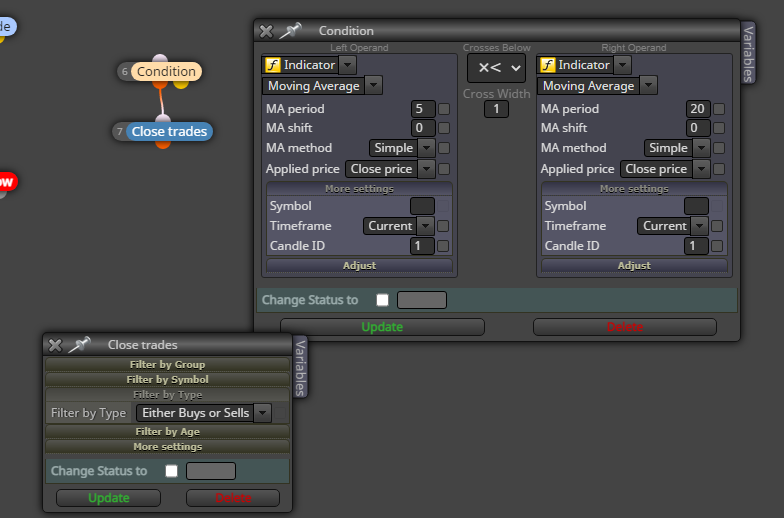The width and height of the screenshot is (784, 518).
Task: Pin the Condition panel
Action: coord(290,31)
